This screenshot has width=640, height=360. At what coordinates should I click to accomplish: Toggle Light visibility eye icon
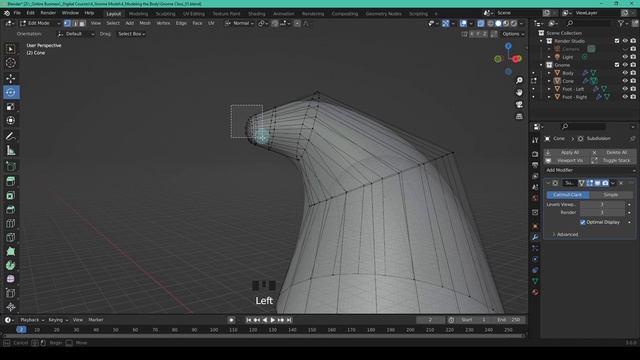[625, 57]
